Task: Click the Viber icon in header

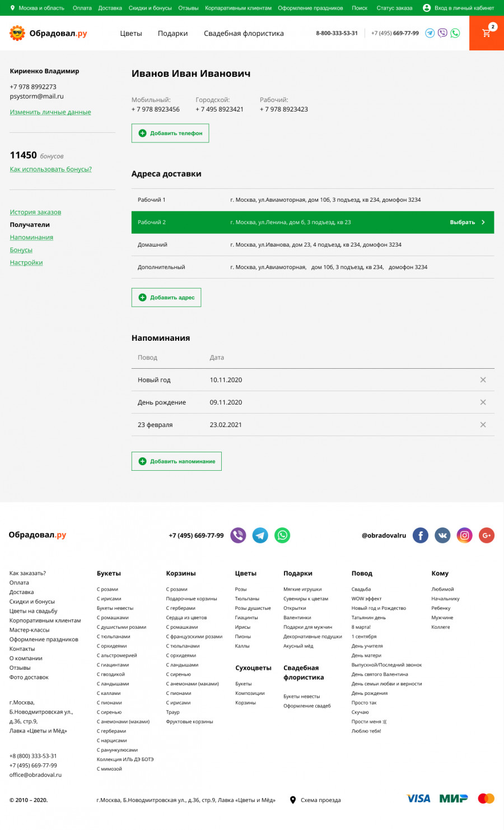Action: tap(442, 33)
